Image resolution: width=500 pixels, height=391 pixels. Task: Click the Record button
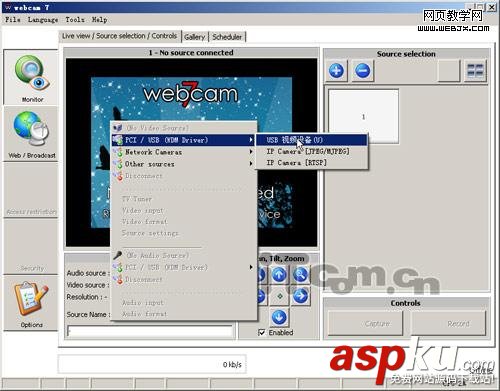tap(449, 323)
